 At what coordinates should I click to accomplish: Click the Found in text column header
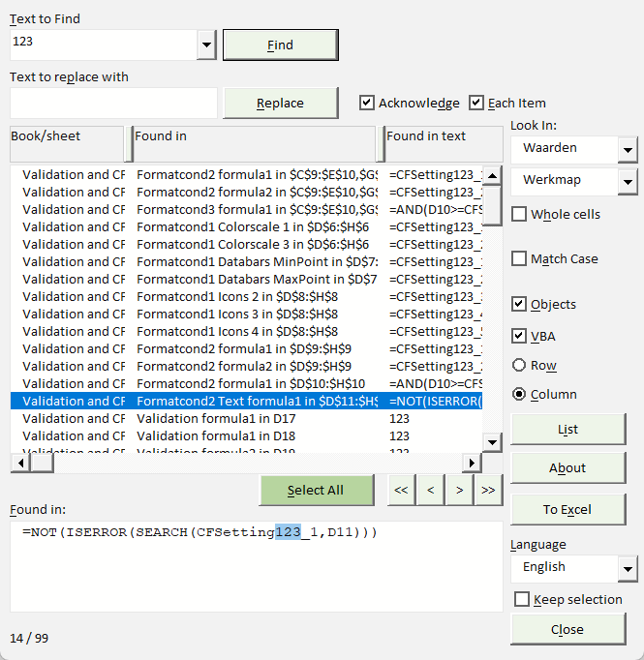(x=444, y=144)
